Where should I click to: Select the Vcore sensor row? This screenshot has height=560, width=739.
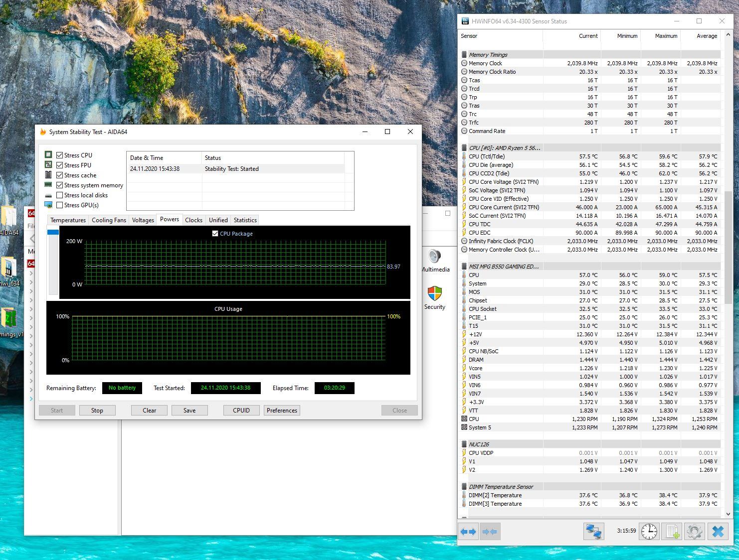tap(590, 368)
